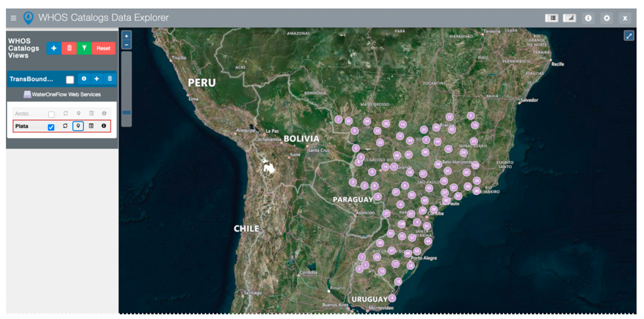Screen dimensions: 644x319
Task: Refresh the Plata catalog
Action: [x=65, y=126]
